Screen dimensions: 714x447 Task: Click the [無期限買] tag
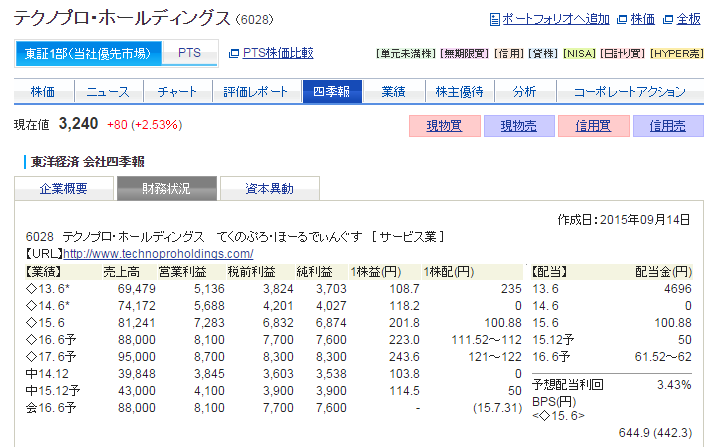coord(465,54)
